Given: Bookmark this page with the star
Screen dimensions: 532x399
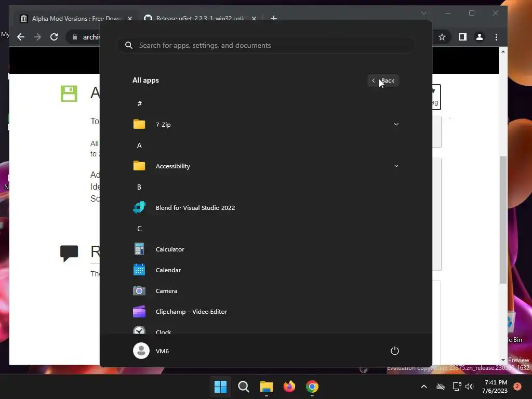Looking at the screenshot, I should click(x=442, y=37).
